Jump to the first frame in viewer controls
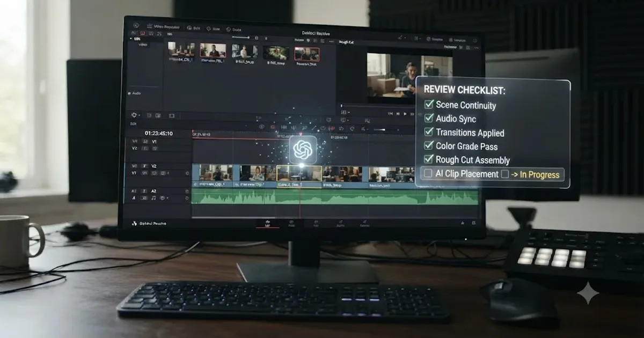The width and height of the screenshot is (644, 338). tap(390, 114)
